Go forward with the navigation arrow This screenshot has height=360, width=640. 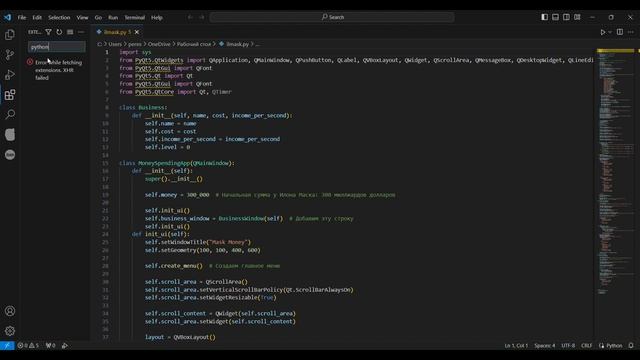coord(202,17)
